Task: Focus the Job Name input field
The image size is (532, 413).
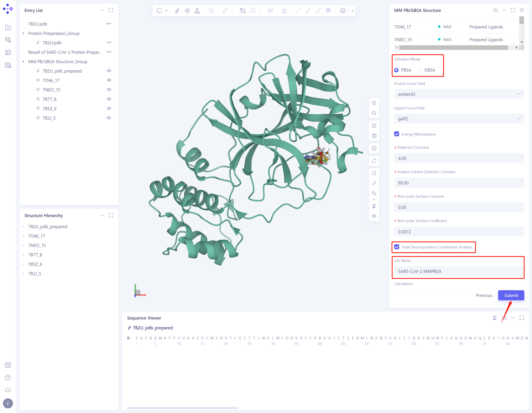Action: (x=459, y=271)
